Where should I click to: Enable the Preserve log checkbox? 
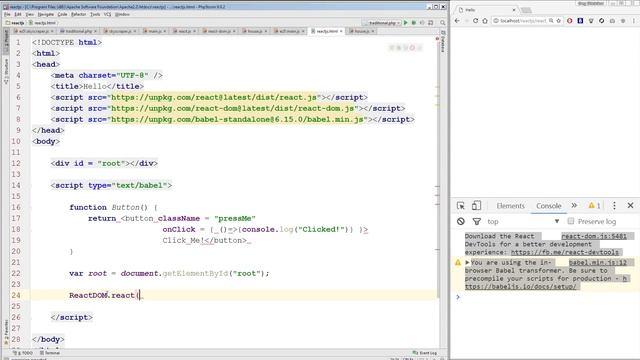(571, 221)
